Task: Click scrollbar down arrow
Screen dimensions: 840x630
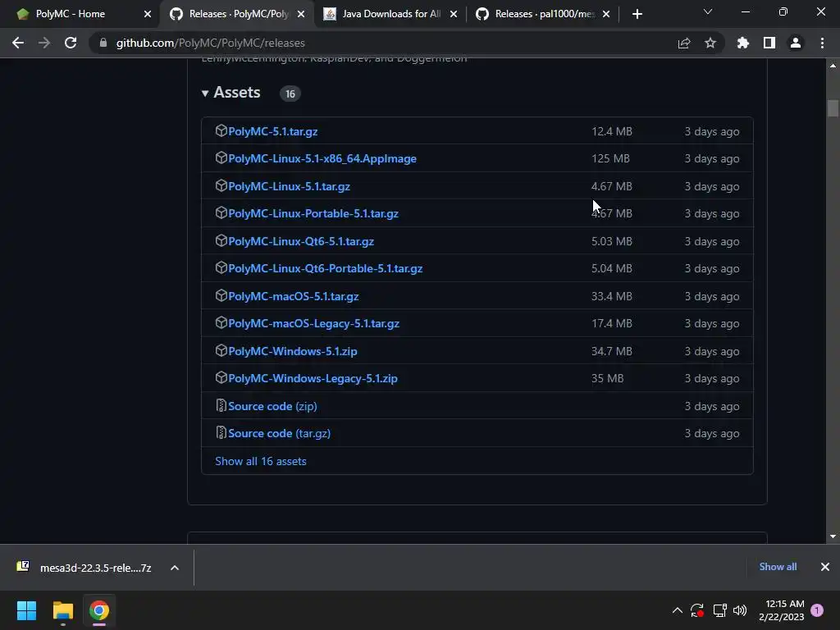Action: coord(833,536)
